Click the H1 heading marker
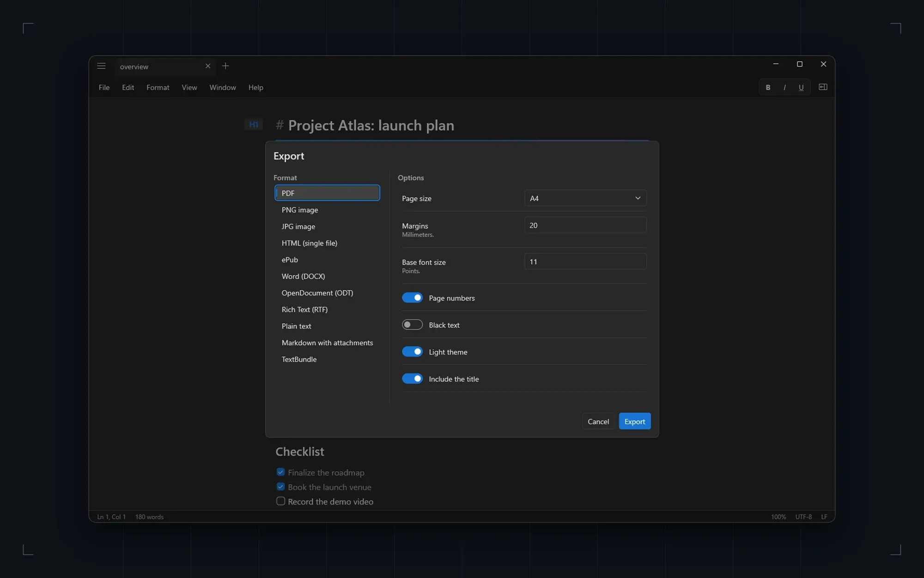 (x=254, y=124)
